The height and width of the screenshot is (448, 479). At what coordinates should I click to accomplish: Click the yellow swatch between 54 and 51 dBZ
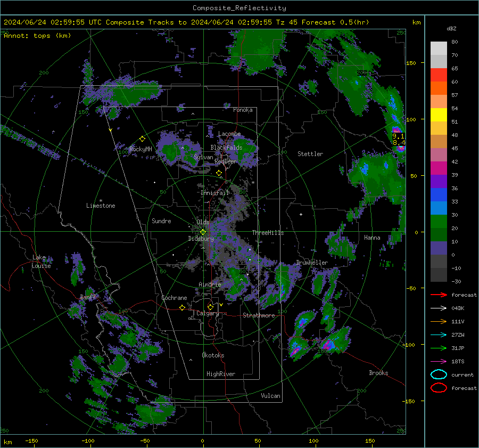(x=439, y=115)
